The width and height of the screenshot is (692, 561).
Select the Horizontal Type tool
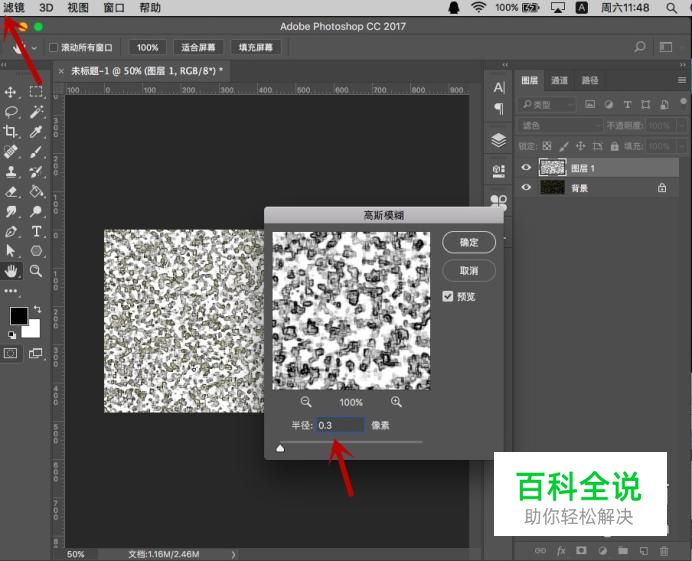[x=36, y=231]
